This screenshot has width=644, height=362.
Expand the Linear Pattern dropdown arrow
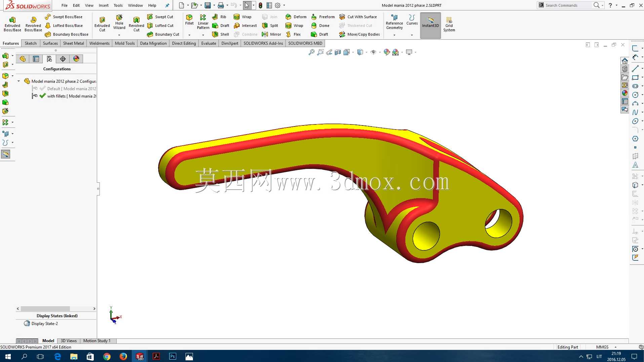pos(203,35)
